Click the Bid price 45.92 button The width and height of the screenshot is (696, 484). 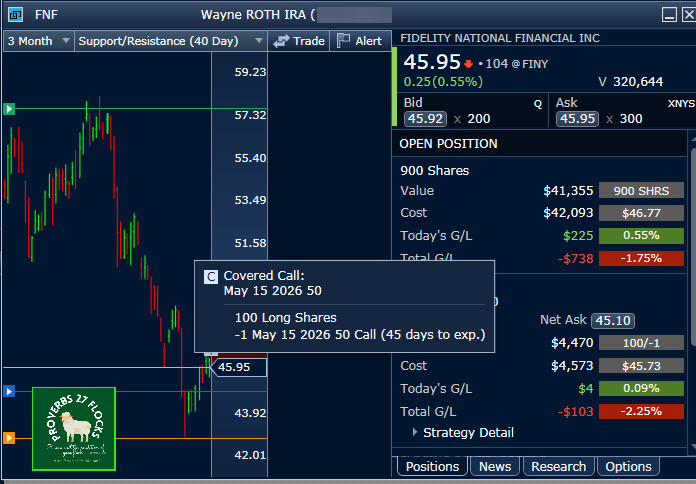[425, 119]
